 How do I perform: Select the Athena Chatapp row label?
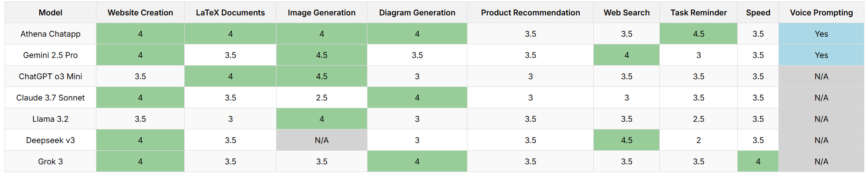[50, 34]
